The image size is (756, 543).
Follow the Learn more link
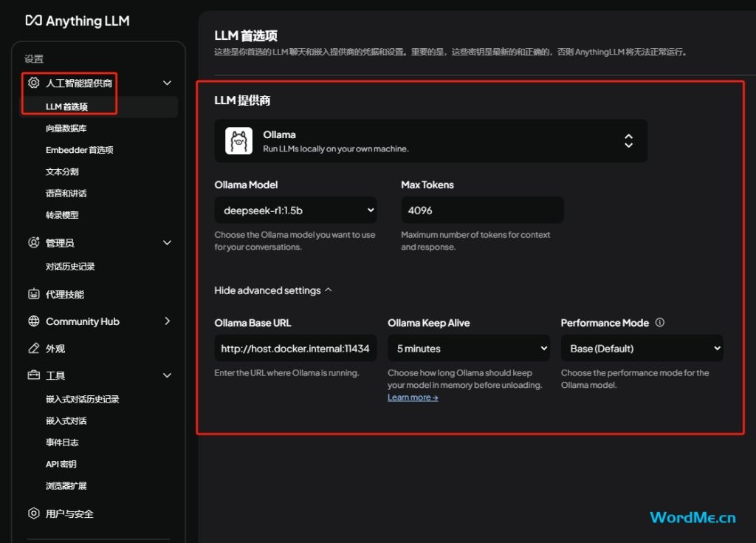tap(413, 397)
